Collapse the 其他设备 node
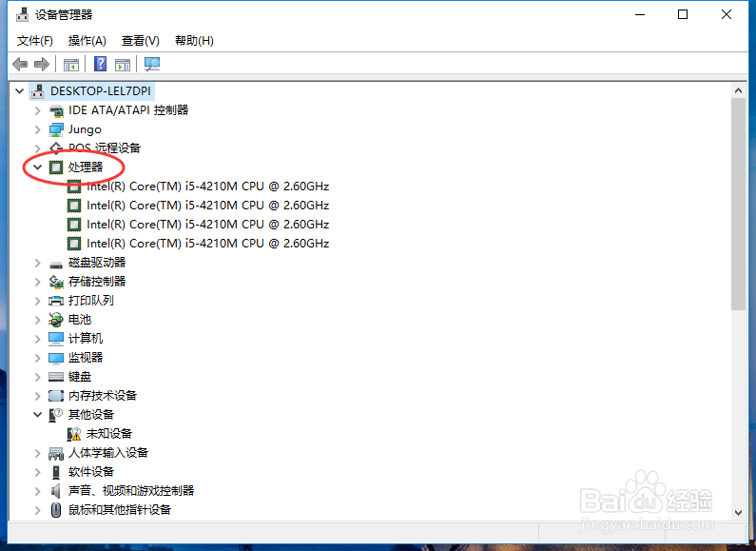 click(x=38, y=415)
